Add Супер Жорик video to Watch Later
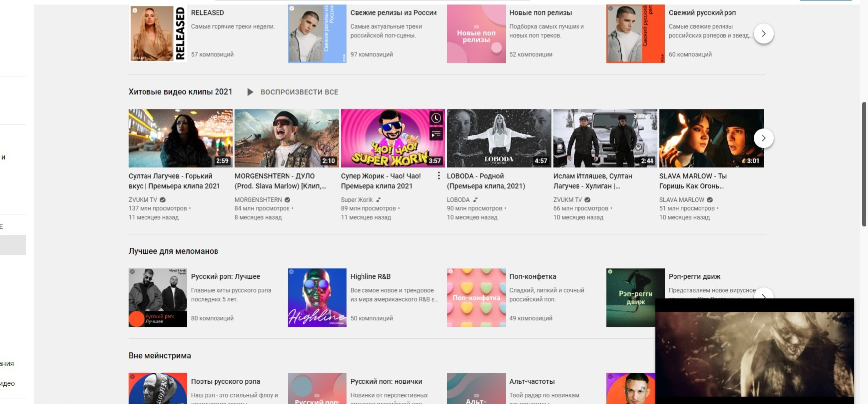868x404 pixels. click(x=436, y=118)
